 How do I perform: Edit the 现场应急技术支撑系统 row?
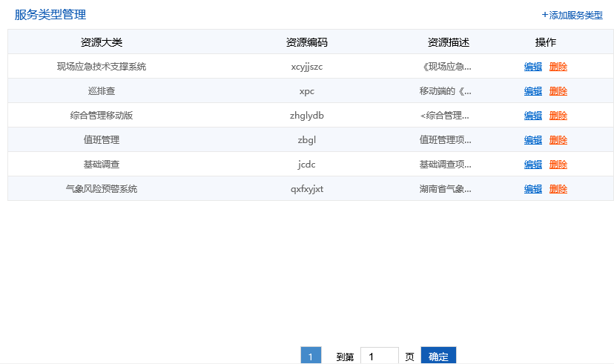(532, 67)
